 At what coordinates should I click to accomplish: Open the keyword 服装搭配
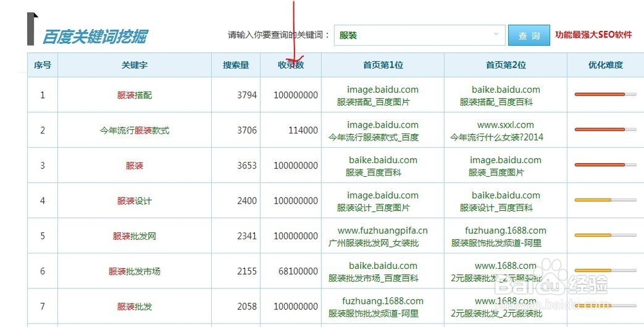tap(135, 95)
